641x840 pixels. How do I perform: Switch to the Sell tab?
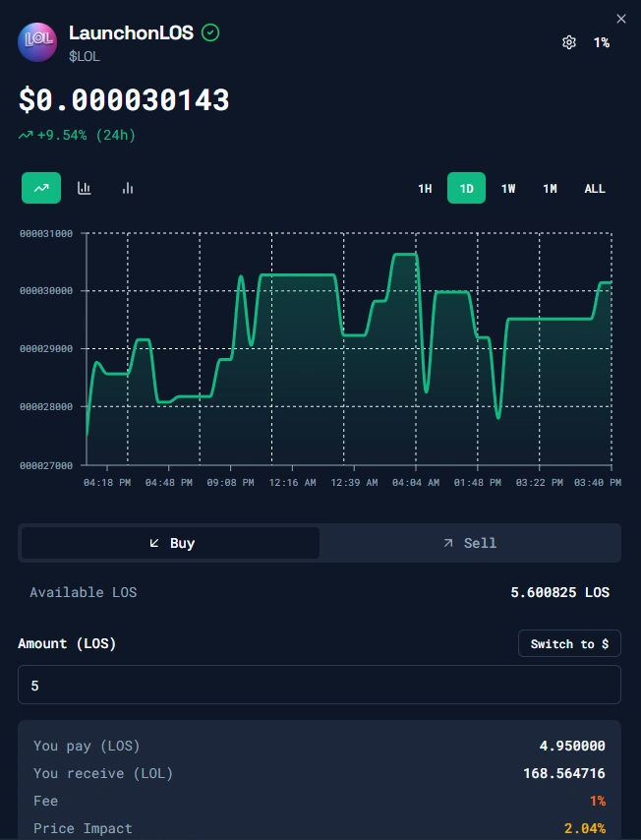469,543
